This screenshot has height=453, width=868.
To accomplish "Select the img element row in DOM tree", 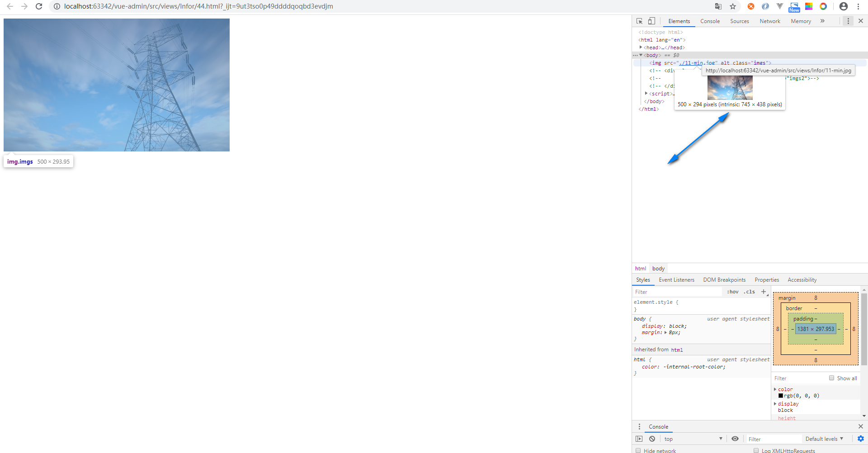I will 750,63.
